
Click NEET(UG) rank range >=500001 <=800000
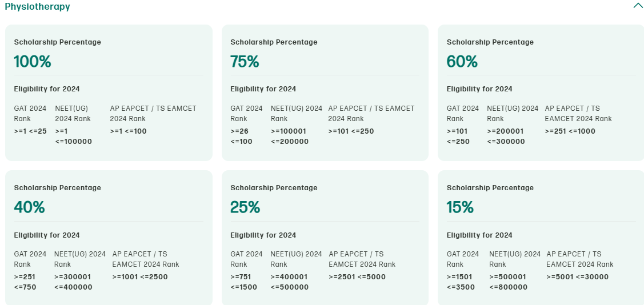(x=508, y=282)
